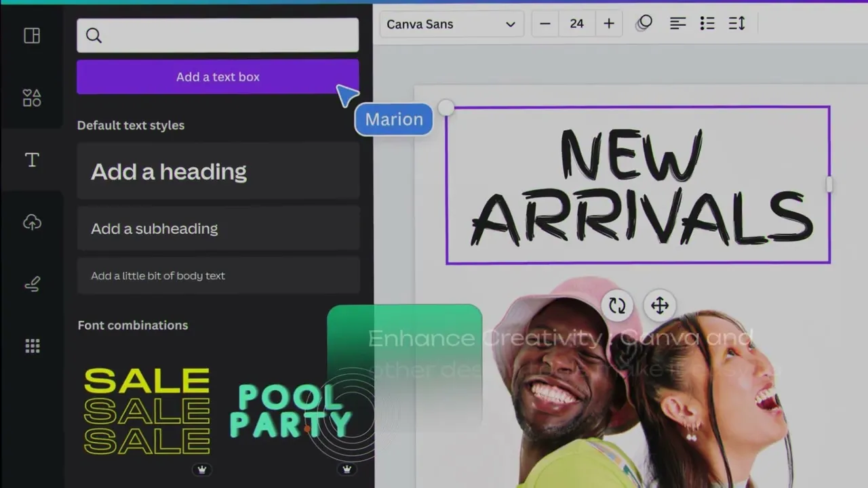The width and height of the screenshot is (868, 488).
Task: Click the Add a text box button
Action: pyautogui.click(x=218, y=77)
